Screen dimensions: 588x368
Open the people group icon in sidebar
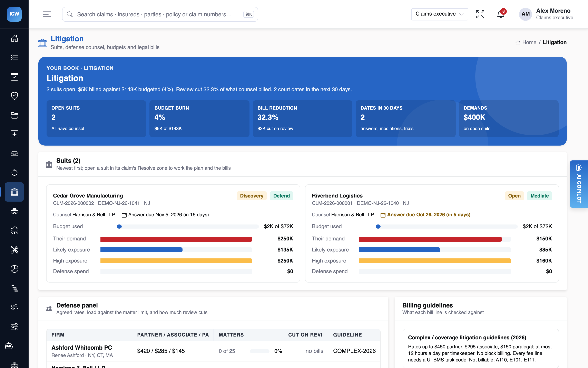click(x=14, y=307)
